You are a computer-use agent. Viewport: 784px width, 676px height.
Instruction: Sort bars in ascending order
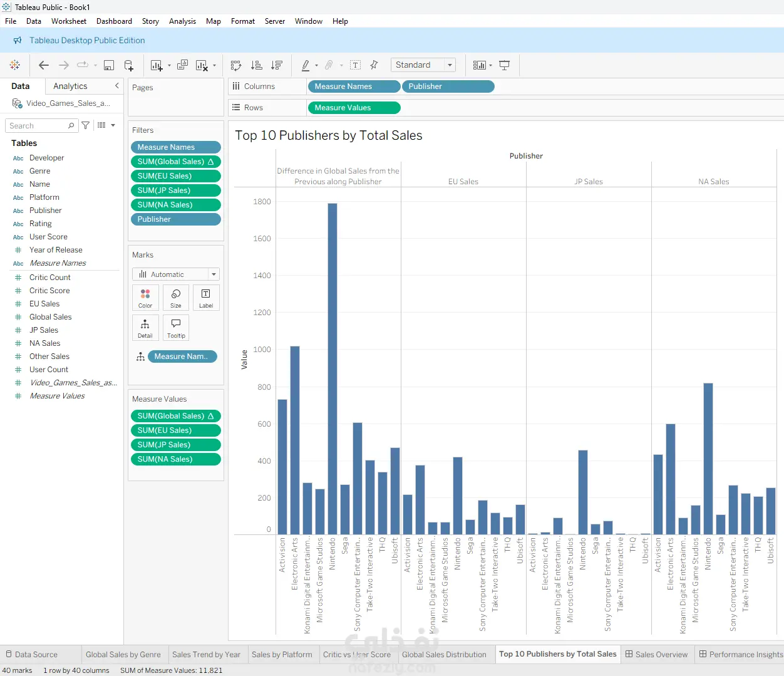tap(257, 65)
